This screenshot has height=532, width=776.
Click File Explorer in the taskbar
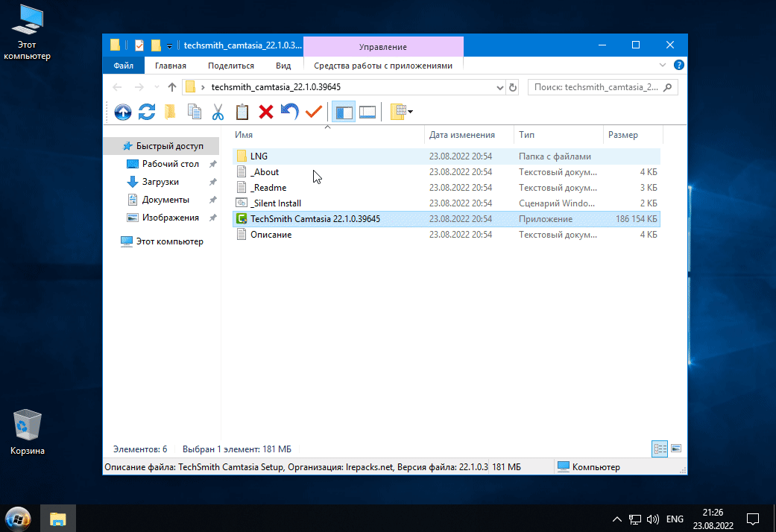pyautogui.click(x=58, y=519)
